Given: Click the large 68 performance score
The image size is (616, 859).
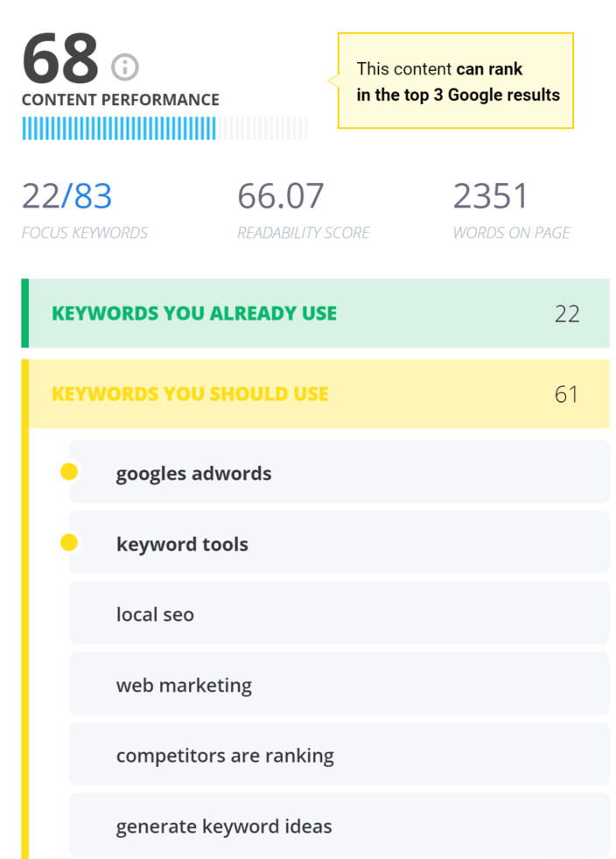Looking at the screenshot, I should pos(59,60).
